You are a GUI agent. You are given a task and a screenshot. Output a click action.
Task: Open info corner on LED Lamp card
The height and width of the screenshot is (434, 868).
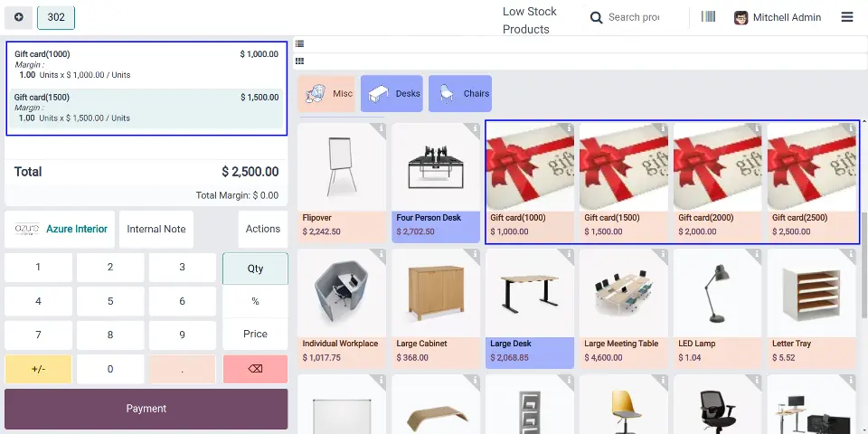coord(756,254)
